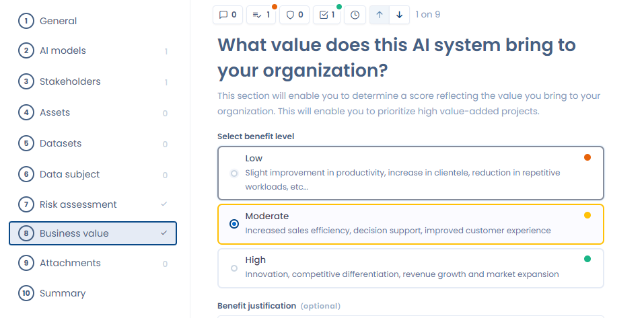Open the Attachments step
The image size is (644, 318).
click(70, 263)
